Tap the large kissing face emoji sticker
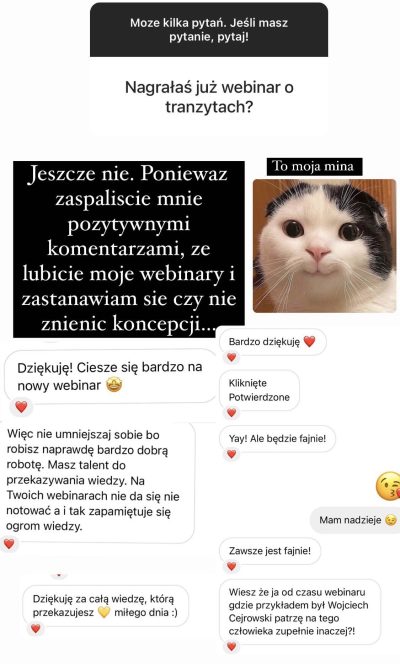The height and width of the screenshot is (664, 400). [388, 485]
